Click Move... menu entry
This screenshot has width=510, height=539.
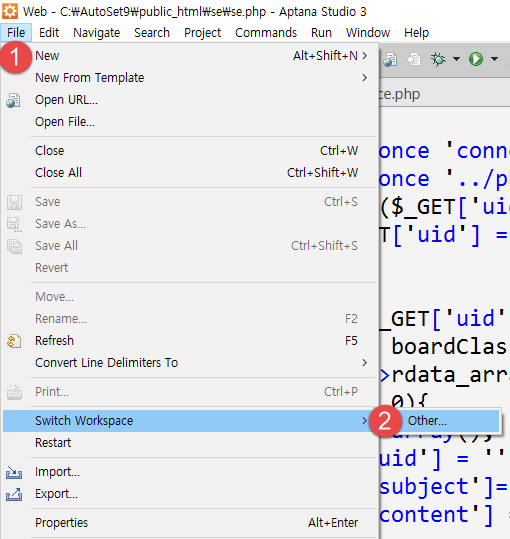189,297
